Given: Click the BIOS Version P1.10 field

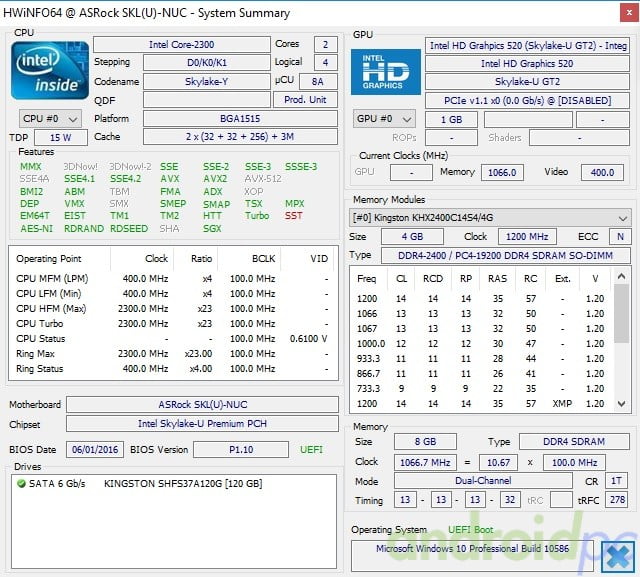Looking at the screenshot, I should click(241, 450).
